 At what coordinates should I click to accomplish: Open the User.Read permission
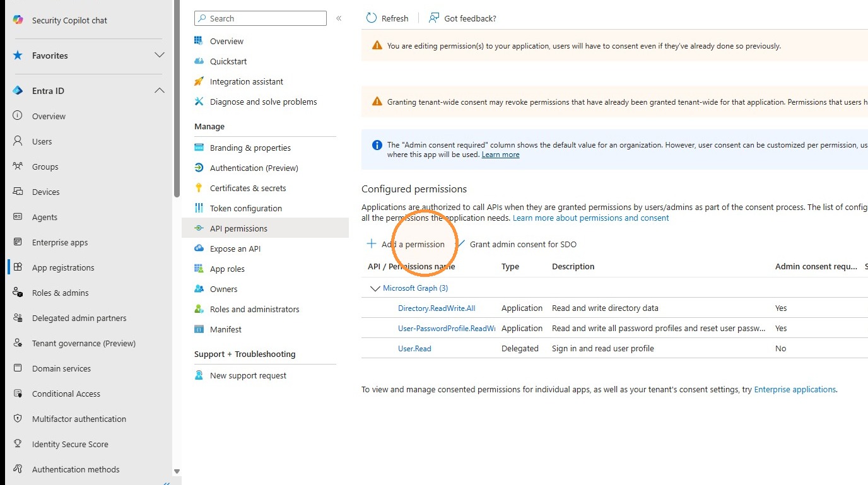coord(414,348)
